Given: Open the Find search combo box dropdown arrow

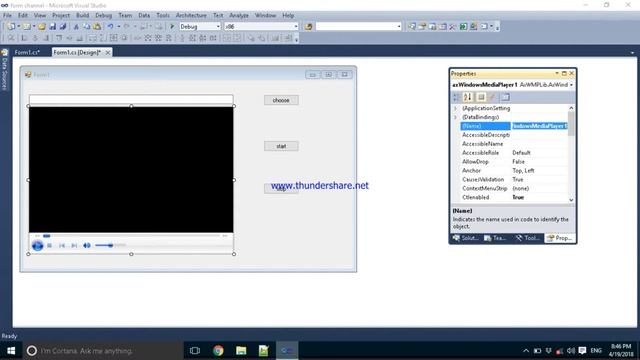Looking at the screenshot, I should tap(399, 27).
